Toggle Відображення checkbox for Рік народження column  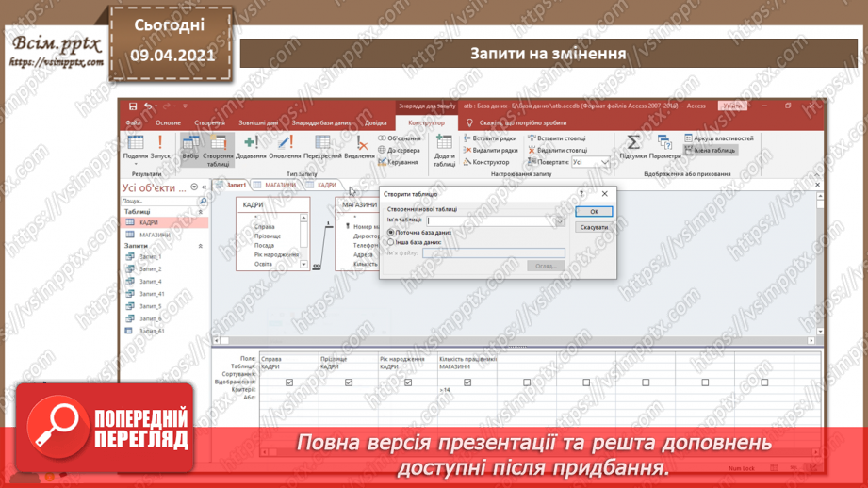point(408,382)
